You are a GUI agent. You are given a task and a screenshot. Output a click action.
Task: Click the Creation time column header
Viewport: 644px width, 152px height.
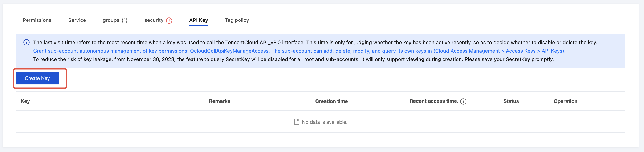point(331,101)
